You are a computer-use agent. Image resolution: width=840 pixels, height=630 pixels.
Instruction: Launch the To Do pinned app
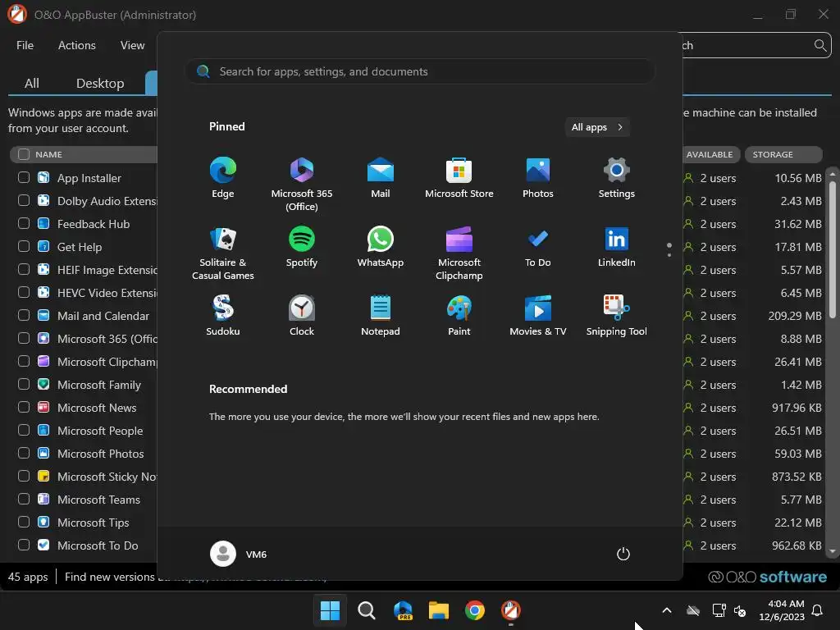pyautogui.click(x=538, y=247)
